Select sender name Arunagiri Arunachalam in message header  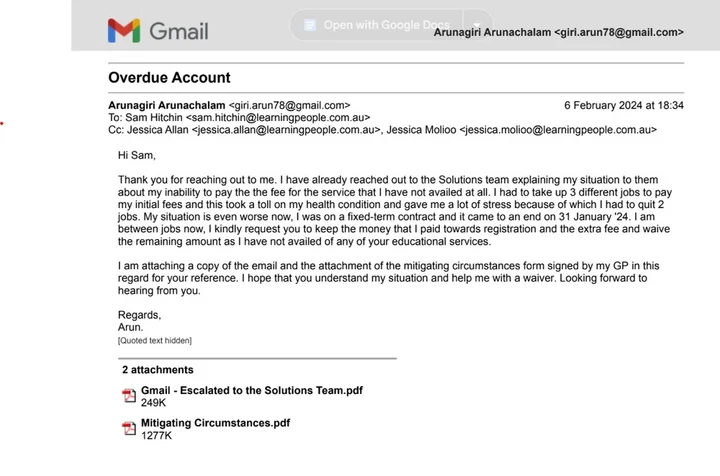tap(167, 105)
